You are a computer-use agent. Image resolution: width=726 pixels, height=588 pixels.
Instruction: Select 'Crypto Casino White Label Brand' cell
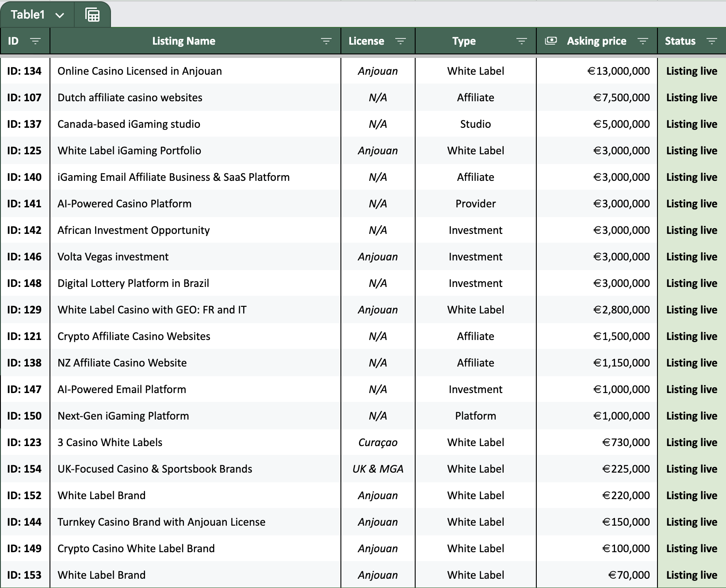tap(195, 549)
